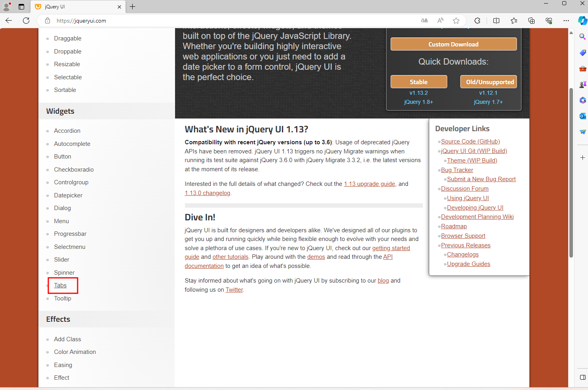Viewport: 588px width, 390px height.
Task: Open the Tabs widget link
Action: pos(60,285)
